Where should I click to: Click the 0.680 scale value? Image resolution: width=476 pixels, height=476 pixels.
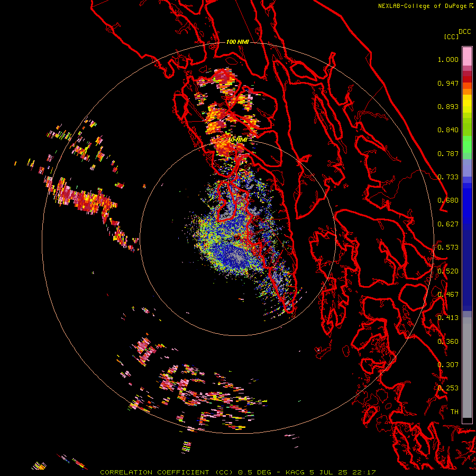point(448,200)
